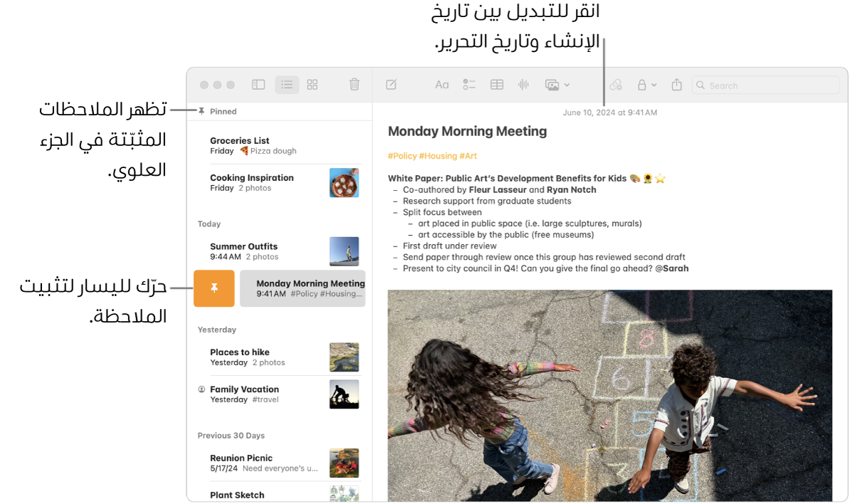Insert a table into the note
Image resolution: width=850 pixels, height=504 pixels.
[x=497, y=85]
